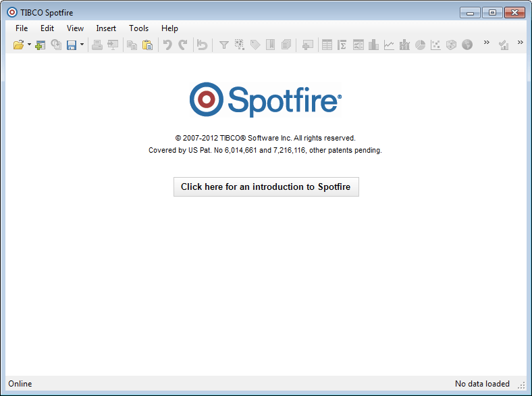Toggle the Details-on-Demand icon

click(240, 45)
